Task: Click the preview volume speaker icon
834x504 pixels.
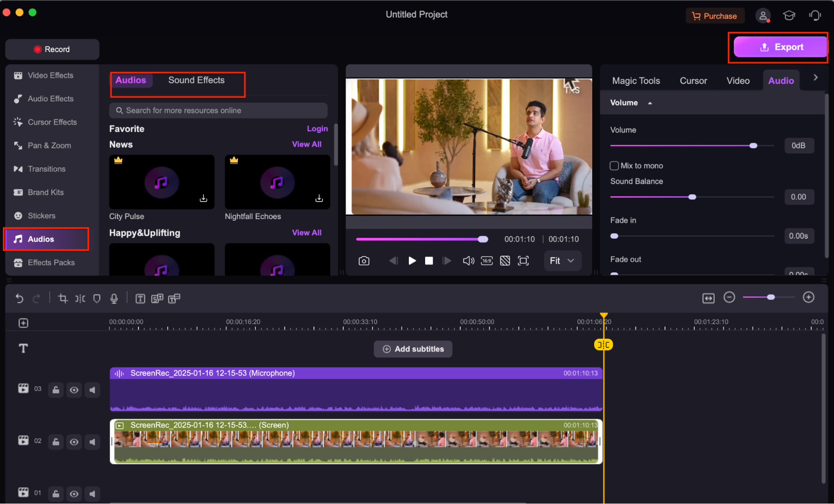Action: pos(469,261)
